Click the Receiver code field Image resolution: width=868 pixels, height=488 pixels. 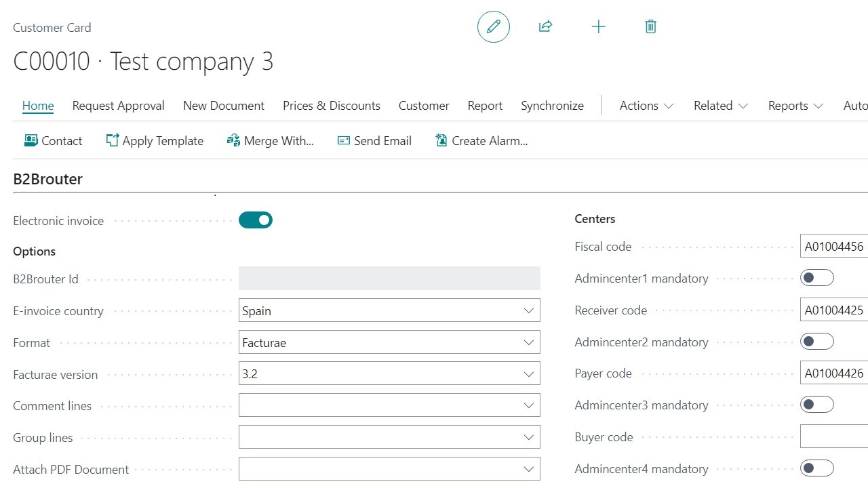pos(834,310)
